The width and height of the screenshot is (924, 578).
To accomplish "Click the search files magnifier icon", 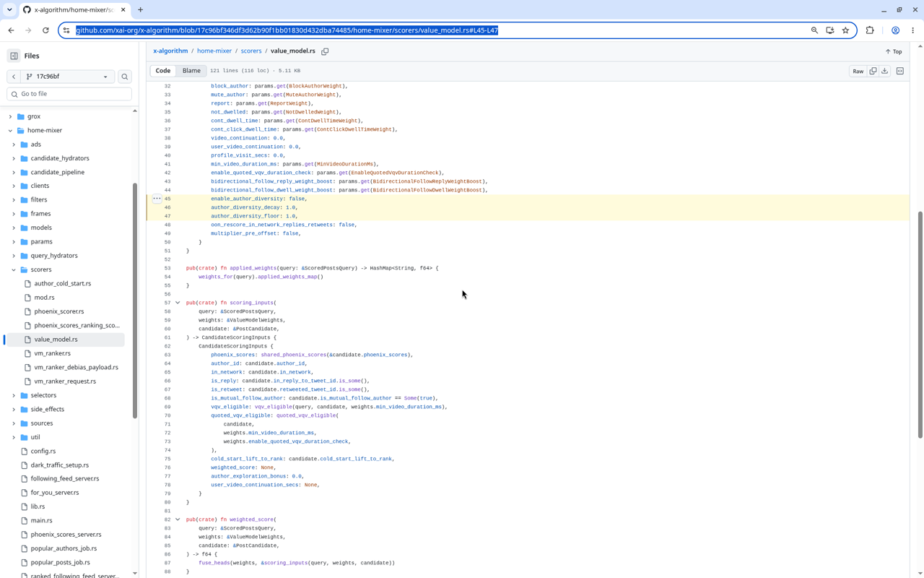I will click(x=125, y=77).
